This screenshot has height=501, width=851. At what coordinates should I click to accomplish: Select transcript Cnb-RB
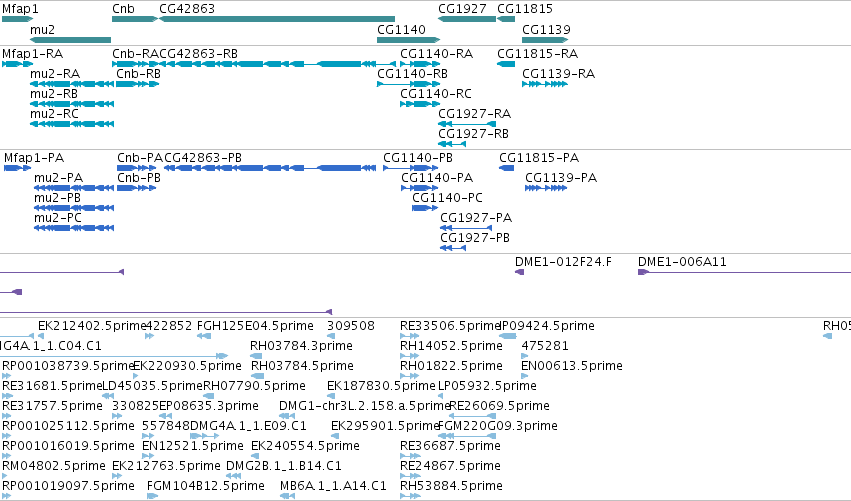coord(138,84)
